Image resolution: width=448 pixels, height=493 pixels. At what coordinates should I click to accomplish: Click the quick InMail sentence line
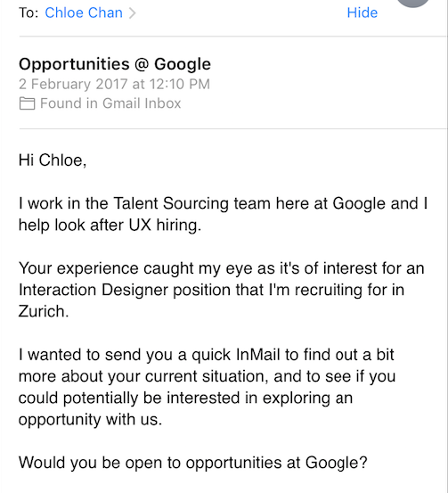(206, 355)
